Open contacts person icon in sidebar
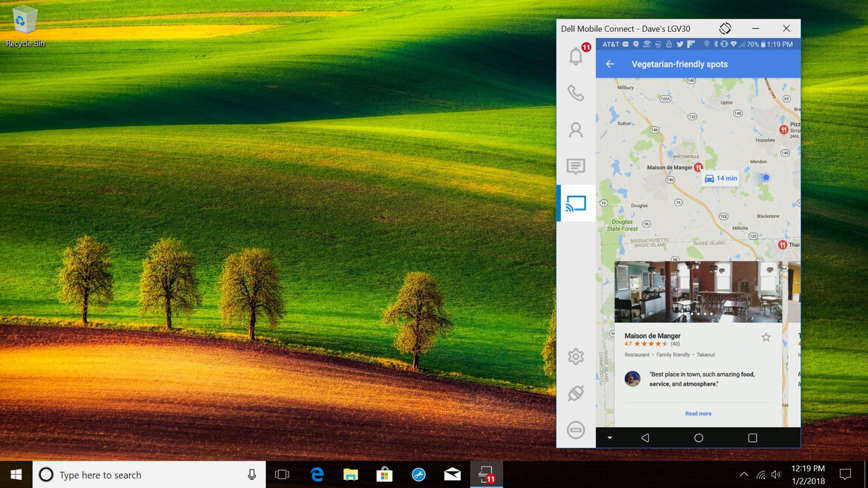 (x=576, y=130)
